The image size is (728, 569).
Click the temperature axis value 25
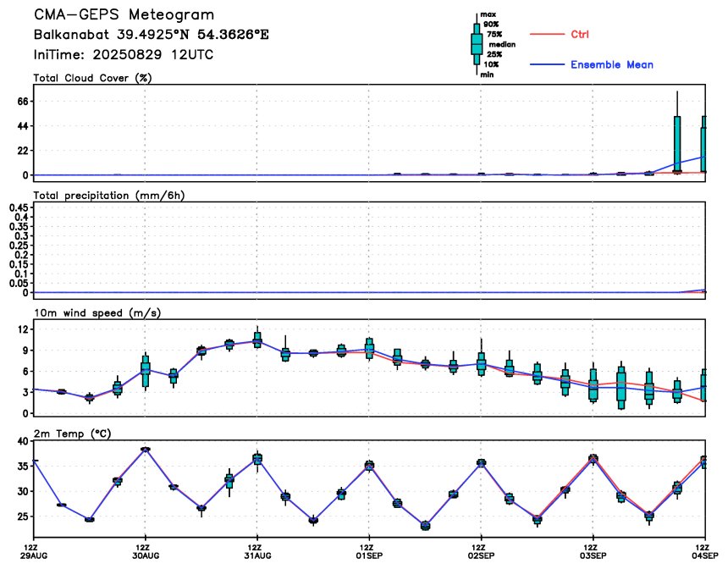23,516
